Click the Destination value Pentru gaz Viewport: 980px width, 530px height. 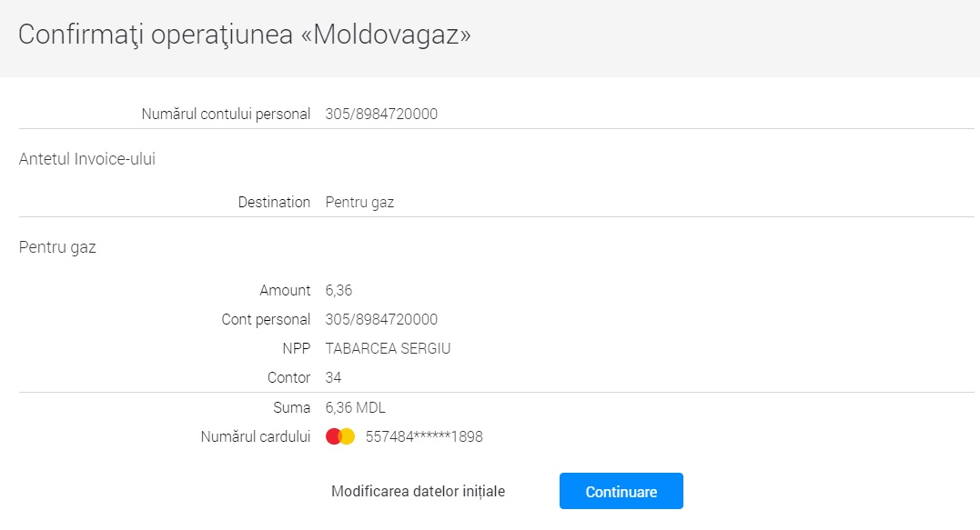(359, 203)
